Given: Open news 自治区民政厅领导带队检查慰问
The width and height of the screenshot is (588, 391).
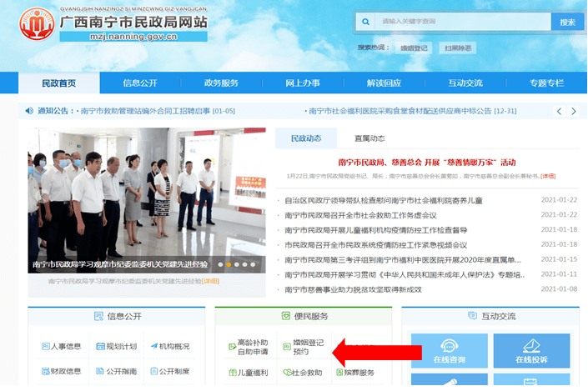Looking at the screenshot, I should click(384, 201).
